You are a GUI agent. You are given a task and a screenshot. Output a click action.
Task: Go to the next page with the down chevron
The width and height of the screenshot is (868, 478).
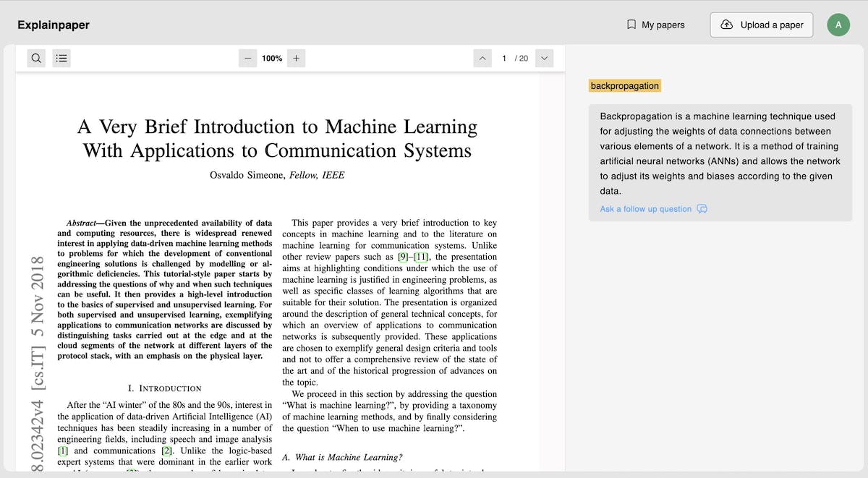(x=544, y=58)
